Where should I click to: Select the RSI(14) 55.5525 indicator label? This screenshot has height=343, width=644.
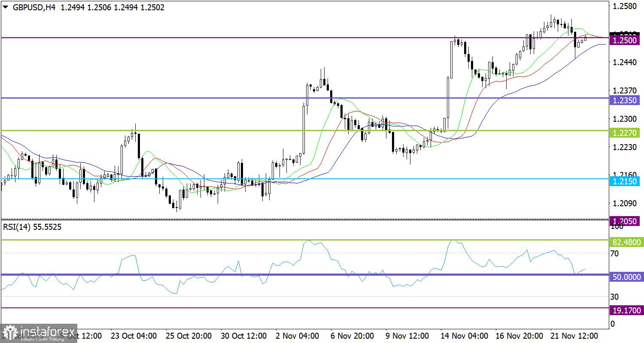tap(32, 227)
